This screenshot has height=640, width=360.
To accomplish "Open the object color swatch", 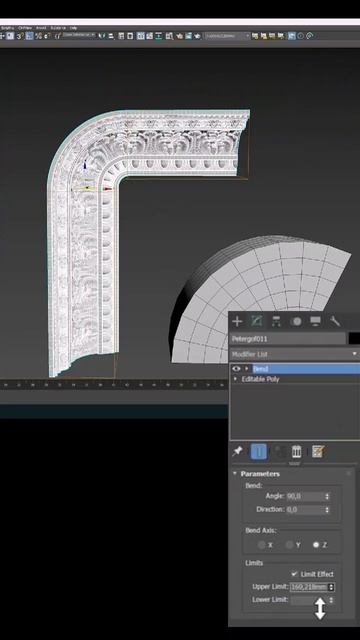I will pos(354,338).
